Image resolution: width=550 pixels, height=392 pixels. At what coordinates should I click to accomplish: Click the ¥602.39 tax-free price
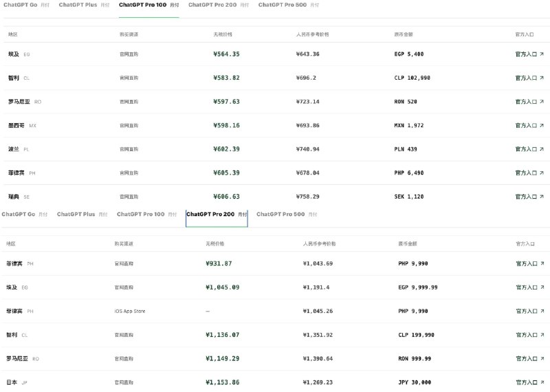226,149
